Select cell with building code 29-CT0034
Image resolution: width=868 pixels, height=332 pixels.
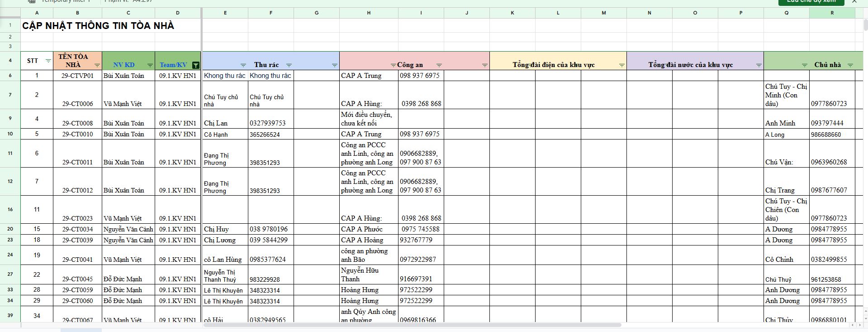click(x=77, y=229)
